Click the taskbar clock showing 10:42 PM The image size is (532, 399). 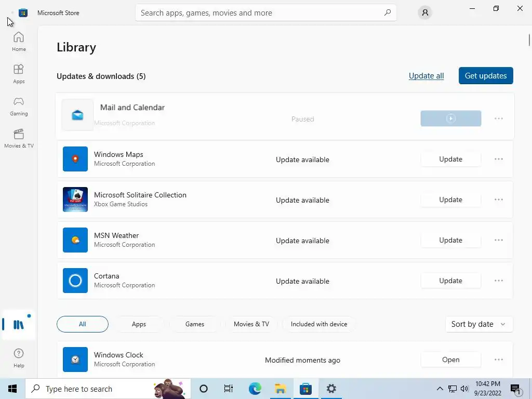[488, 389]
